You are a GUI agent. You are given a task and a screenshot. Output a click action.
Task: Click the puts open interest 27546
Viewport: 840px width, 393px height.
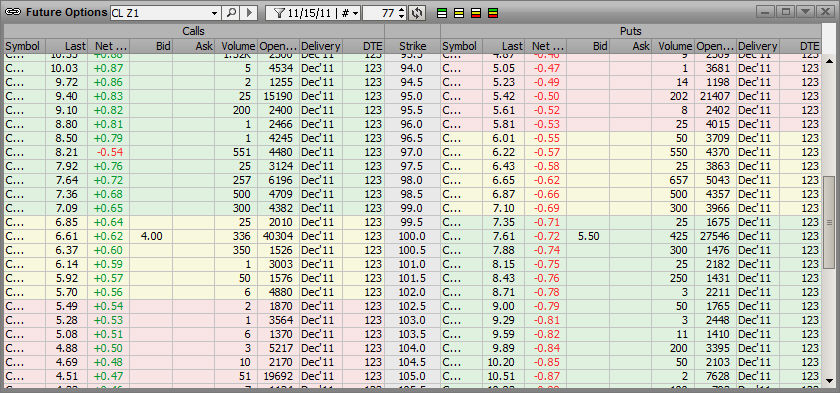pos(716,236)
